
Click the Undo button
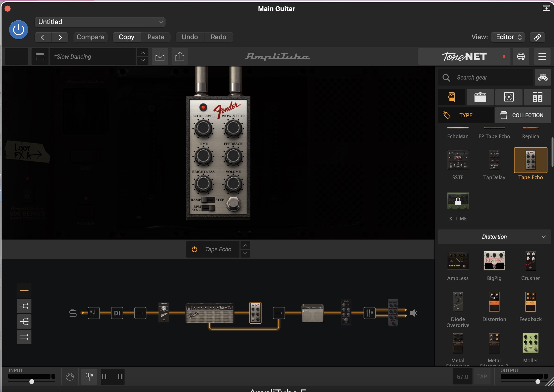click(190, 37)
